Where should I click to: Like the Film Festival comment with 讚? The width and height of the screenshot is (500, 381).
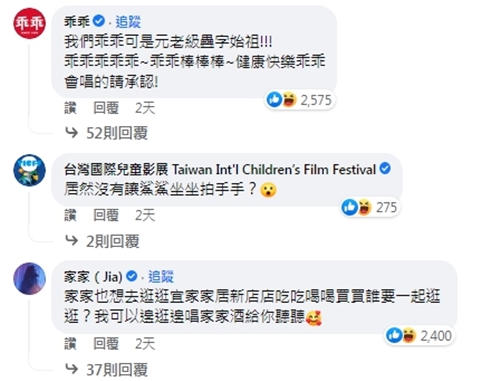[70, 215]
